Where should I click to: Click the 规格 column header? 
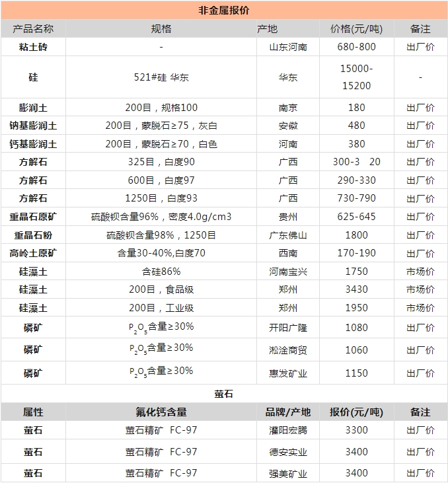pos(161,29)
